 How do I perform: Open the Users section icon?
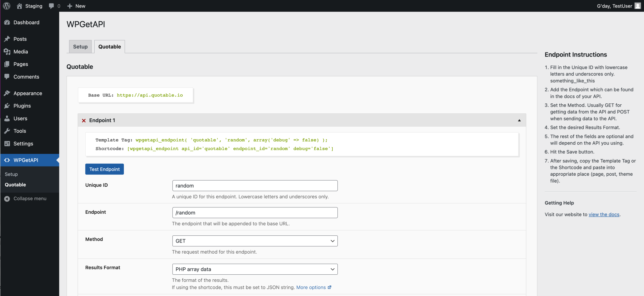pyautogui.click(x=8, y=118)
